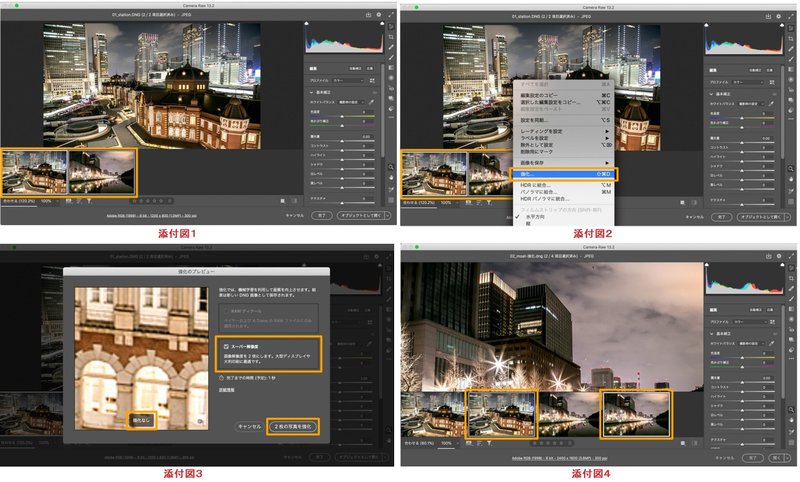The image size is (800, 482).
Task: Toggle shadow clipping warning in figure 2 histogram
Action: coord(707,26)
